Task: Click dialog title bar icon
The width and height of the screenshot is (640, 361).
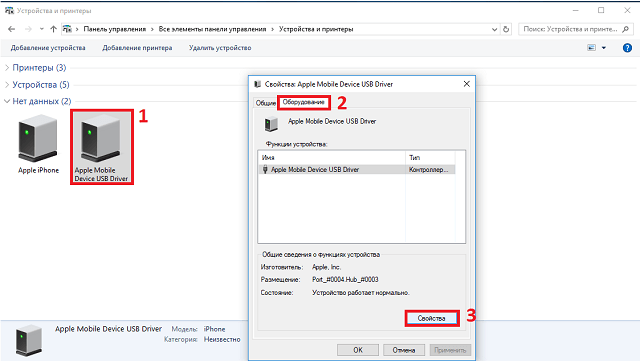Action: (258, 84)
